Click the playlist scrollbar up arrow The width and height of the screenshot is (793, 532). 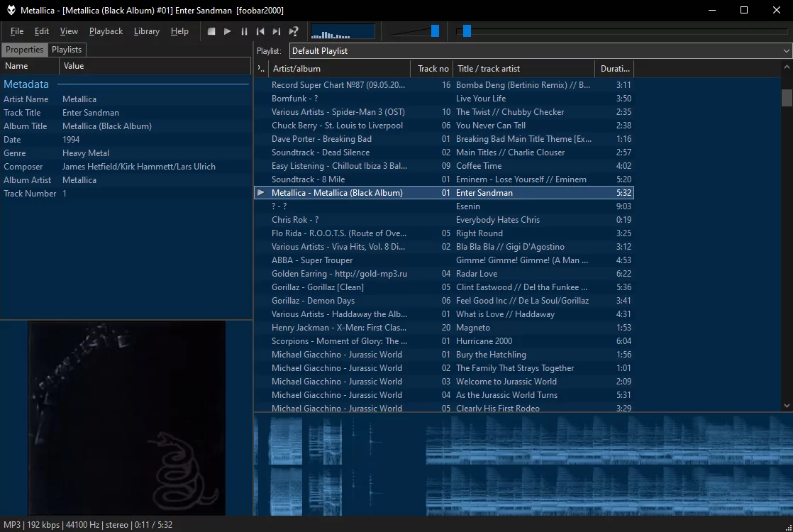coord(787,67)
